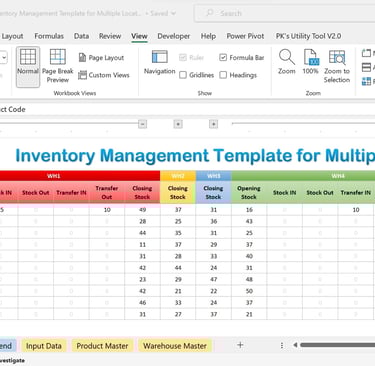Enable the Headings checkbox
The image size is (375, 366).
pos(223,75)
